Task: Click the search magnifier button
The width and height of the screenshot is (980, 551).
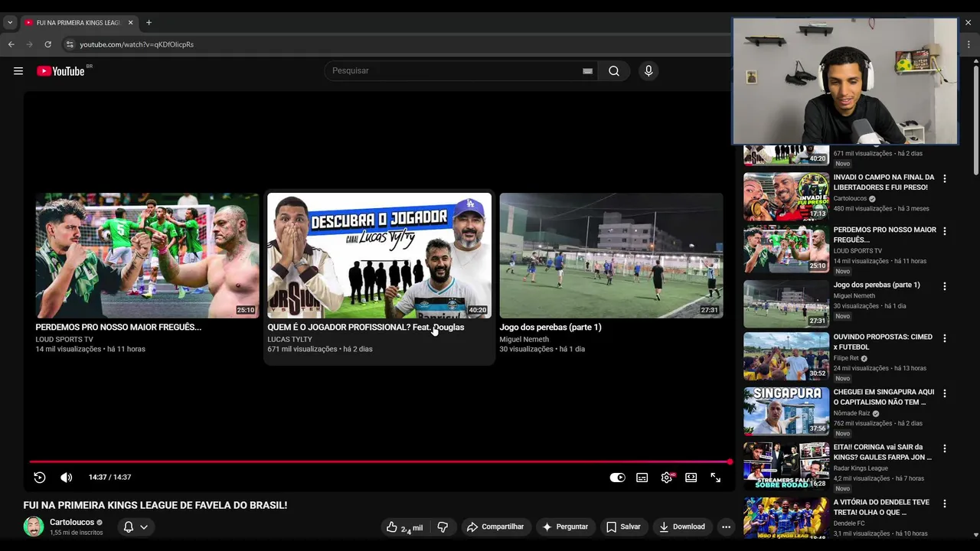Action: pos(614,71)
